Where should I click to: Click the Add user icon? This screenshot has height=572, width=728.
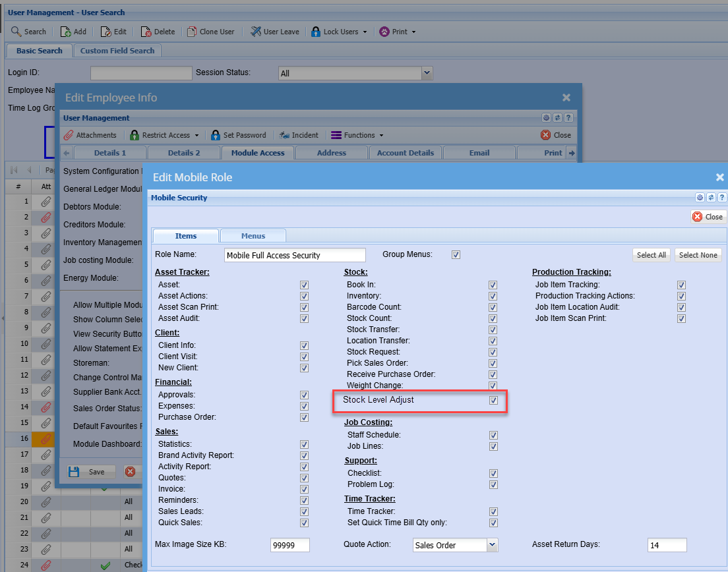(66, 32)
